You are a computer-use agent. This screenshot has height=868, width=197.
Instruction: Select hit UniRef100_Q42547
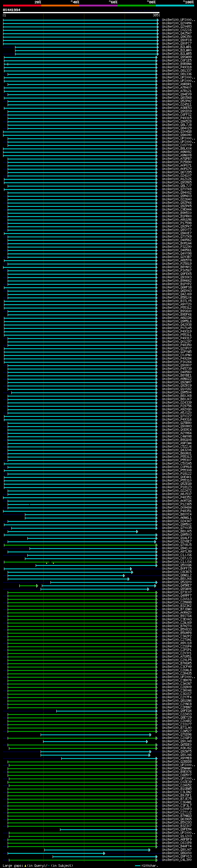177,33
